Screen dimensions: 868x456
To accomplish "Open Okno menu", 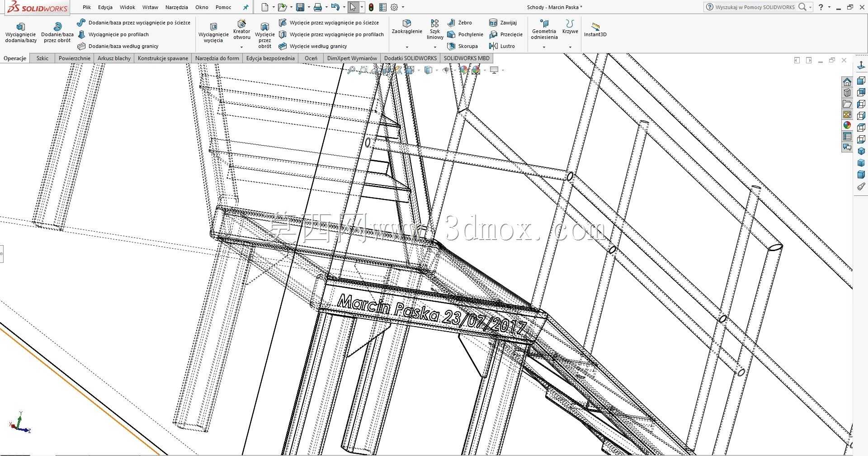I will click(202, 7).
